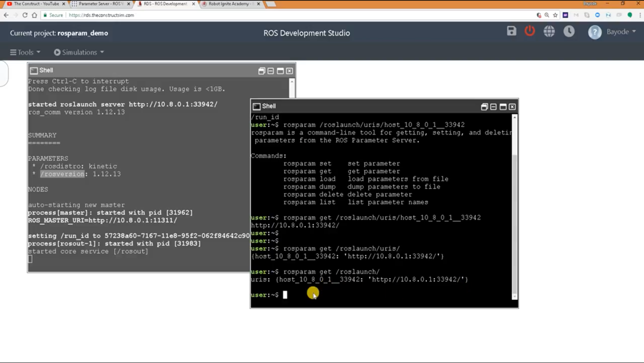Click restore icon of front Shell window
644x363 pixels.
click(x=484, y=107)
